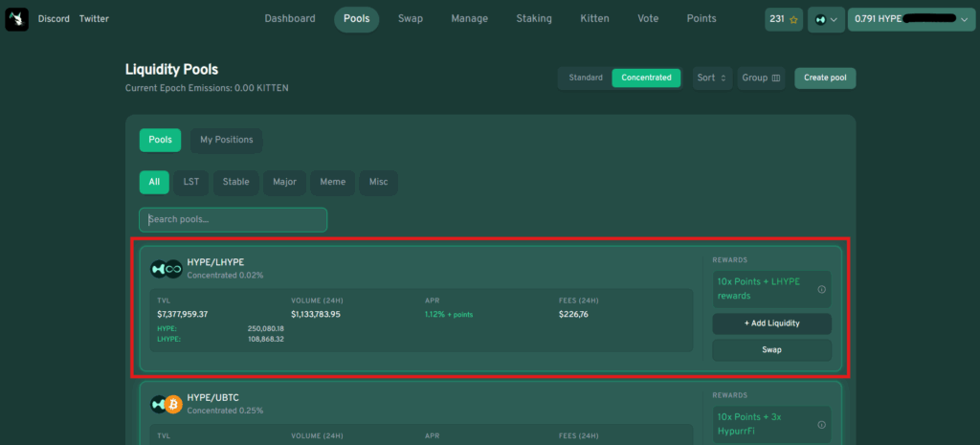Go to the Dashboard tab

tap(290, 19)
